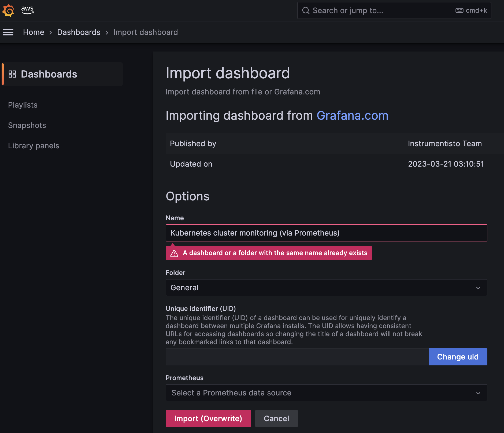The image size is (504, 433).
Task: Click the AWS logo
Action: [x=27, y=10]
